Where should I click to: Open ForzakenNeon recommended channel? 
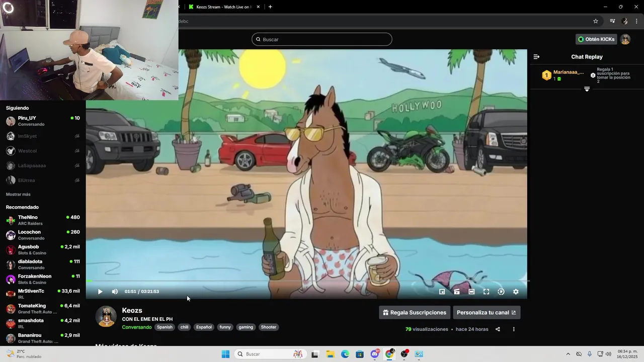(43, 279)
